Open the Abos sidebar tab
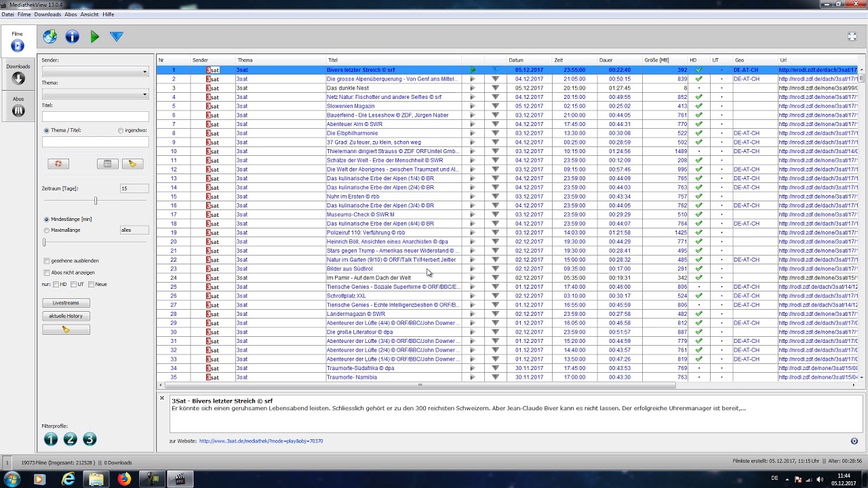Viewport: 868px width, 488px height. coord(18,106)
